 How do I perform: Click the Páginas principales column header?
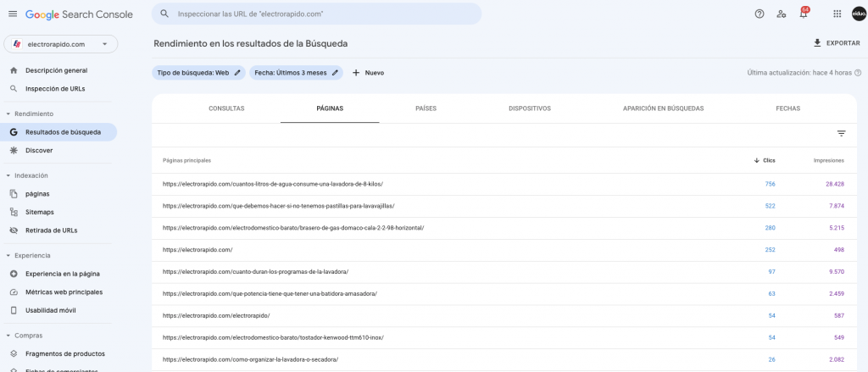click(x=186, y=160)
